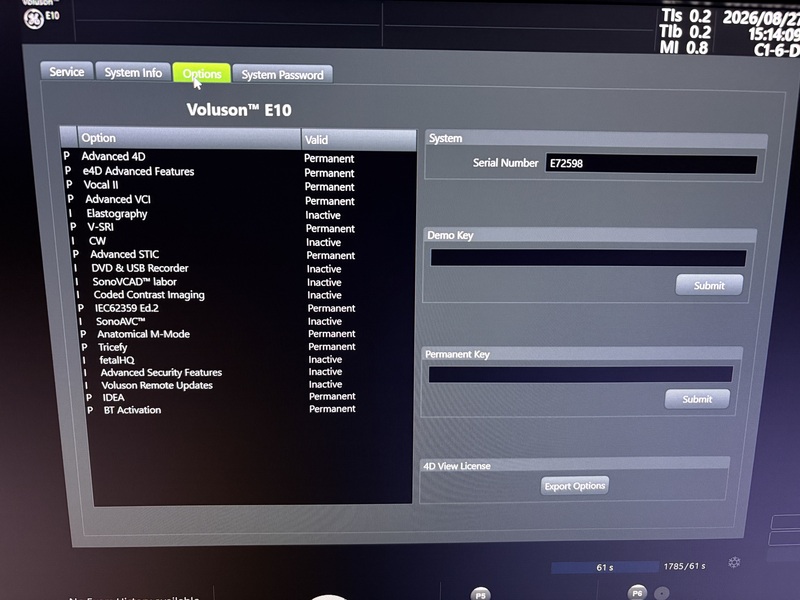Open the Service tab
The width and height of the screenshot is (800, 600).
(66, 71)
